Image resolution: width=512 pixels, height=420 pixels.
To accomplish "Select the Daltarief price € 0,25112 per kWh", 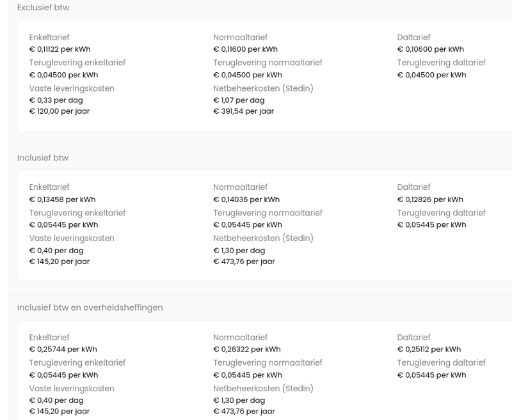I will (x=429, y=350).
